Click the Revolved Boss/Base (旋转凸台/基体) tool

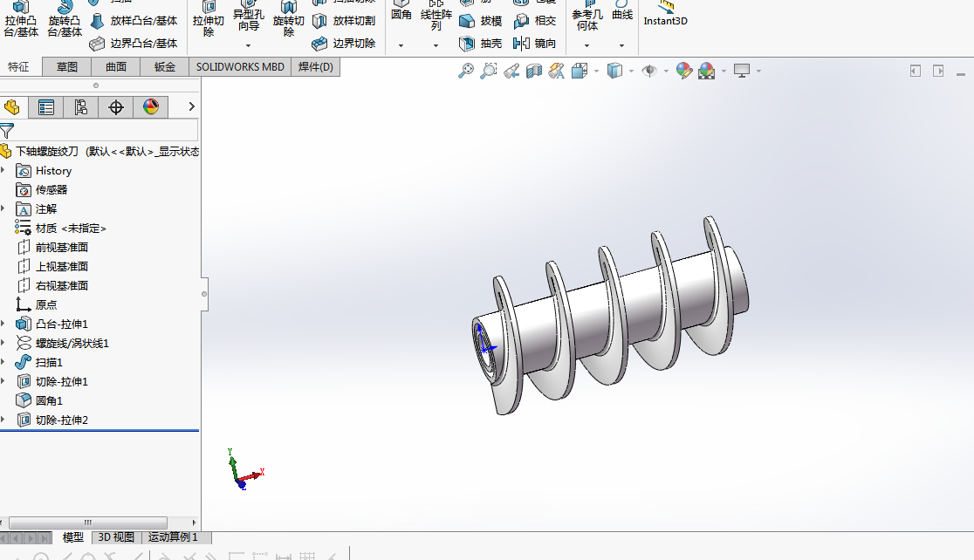(65, 20)
